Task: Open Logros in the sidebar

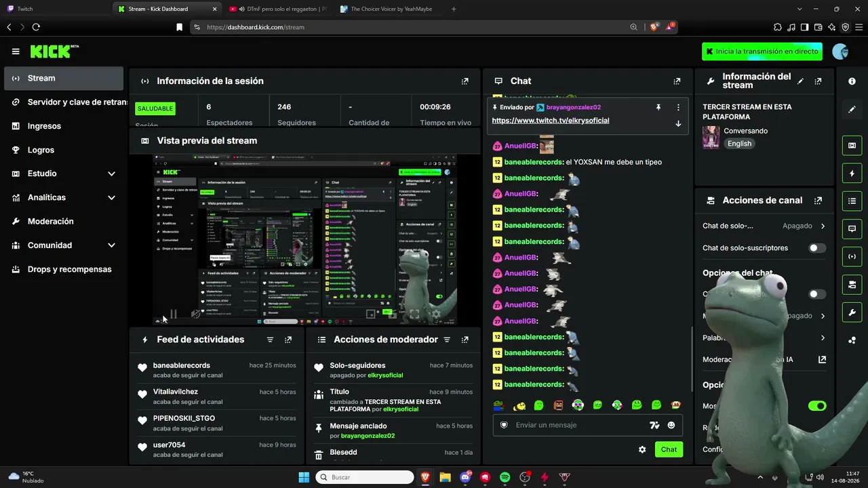Action: point(64,150)
